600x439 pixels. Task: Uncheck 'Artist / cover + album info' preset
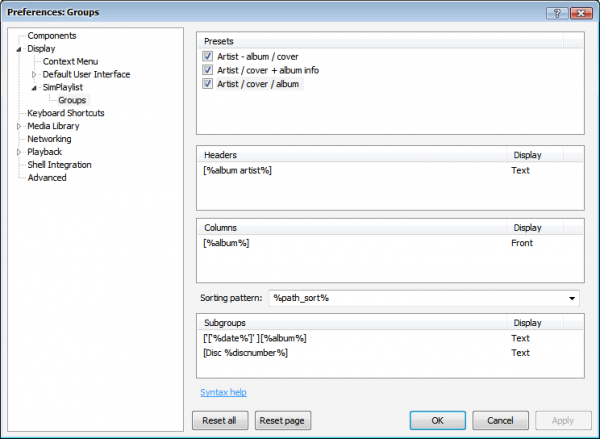[x=208, y=71]
